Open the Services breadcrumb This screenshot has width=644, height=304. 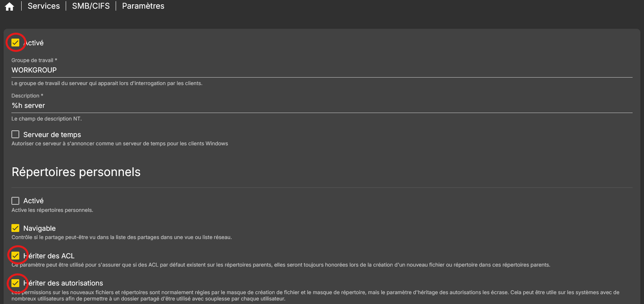tap(44, 6)
